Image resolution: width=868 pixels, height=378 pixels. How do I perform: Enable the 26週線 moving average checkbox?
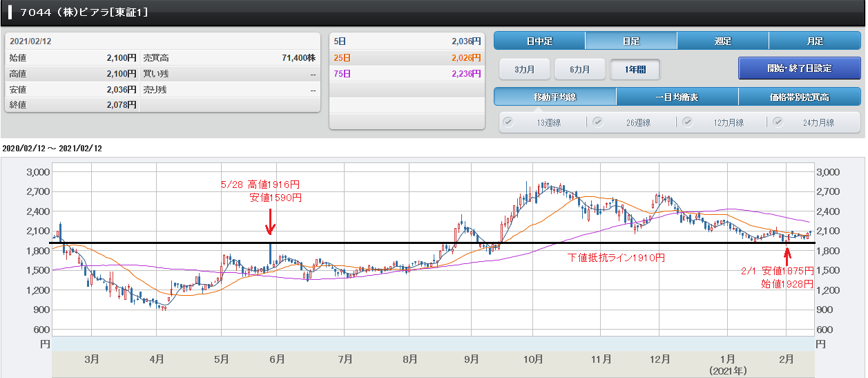coord(598,122)
